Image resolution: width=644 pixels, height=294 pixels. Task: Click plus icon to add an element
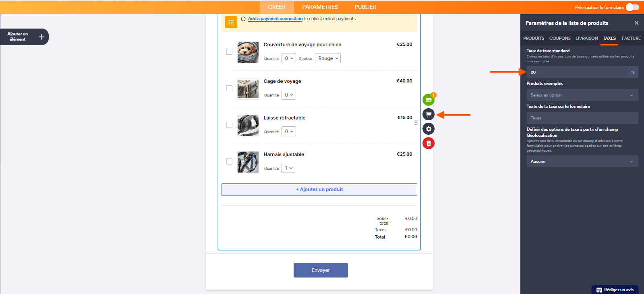click(41, 37)
